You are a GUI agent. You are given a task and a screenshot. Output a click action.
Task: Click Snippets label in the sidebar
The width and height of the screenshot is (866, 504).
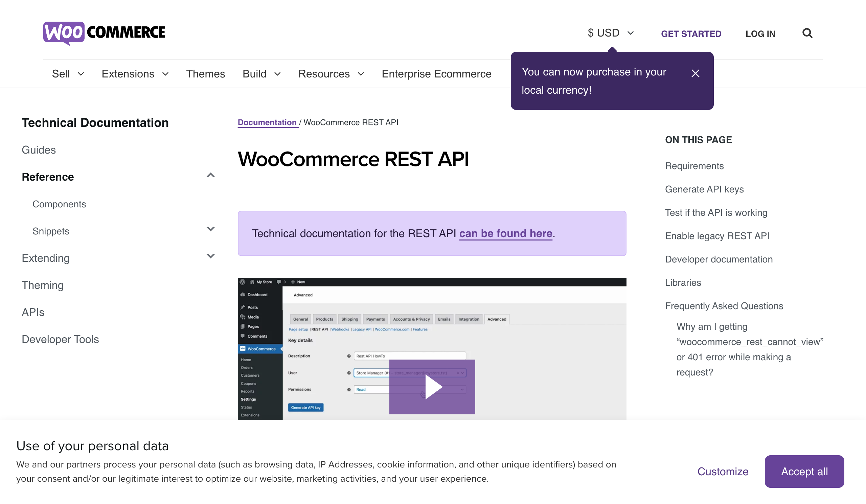51,231
